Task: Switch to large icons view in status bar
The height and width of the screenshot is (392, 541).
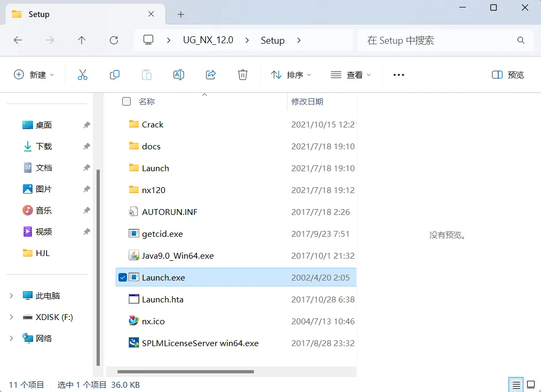Action: pos(531,385)
